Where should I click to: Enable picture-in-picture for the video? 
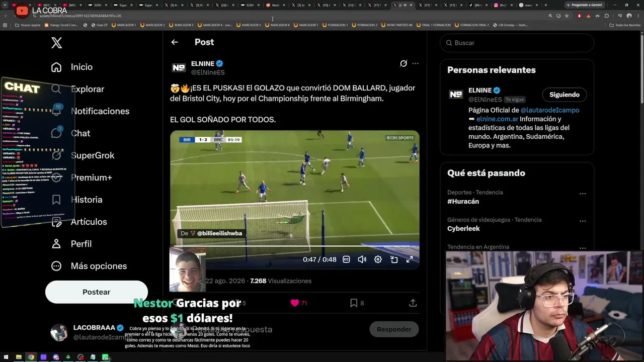394,259
